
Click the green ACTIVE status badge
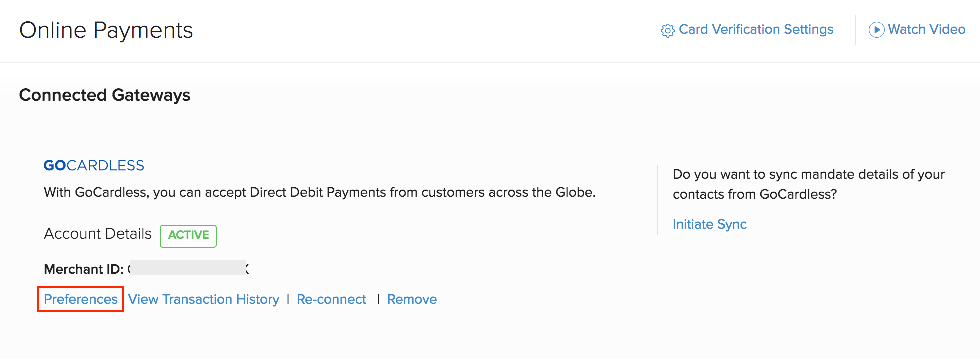[188, 236]
